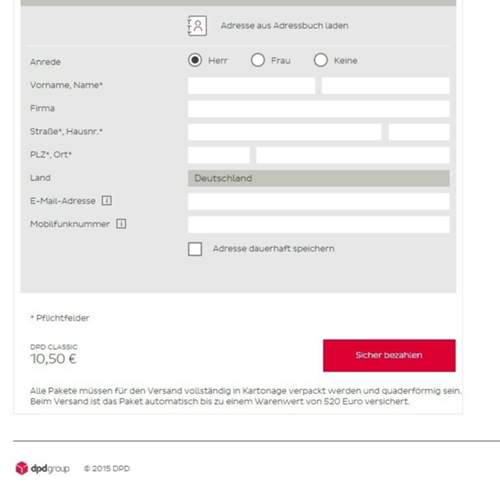Click the Sicher bezahlen button
500x485 pixels.
[x=389, y=355]
